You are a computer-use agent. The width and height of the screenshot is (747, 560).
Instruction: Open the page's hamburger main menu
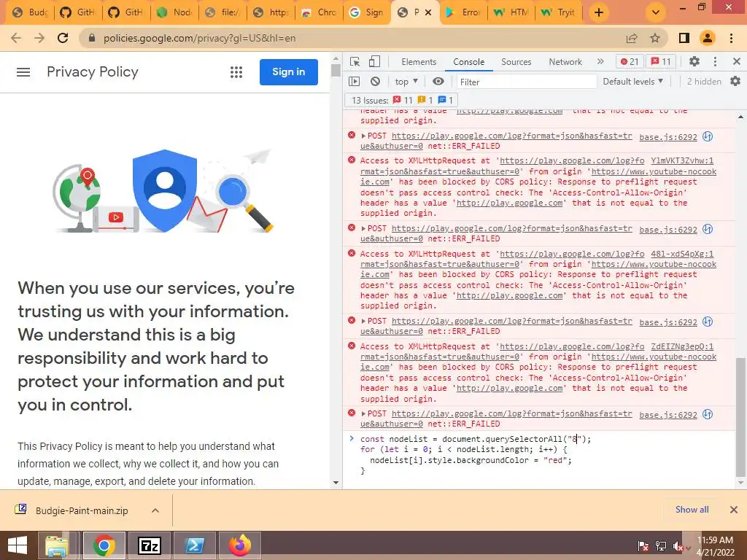click(x=23, y=72)
